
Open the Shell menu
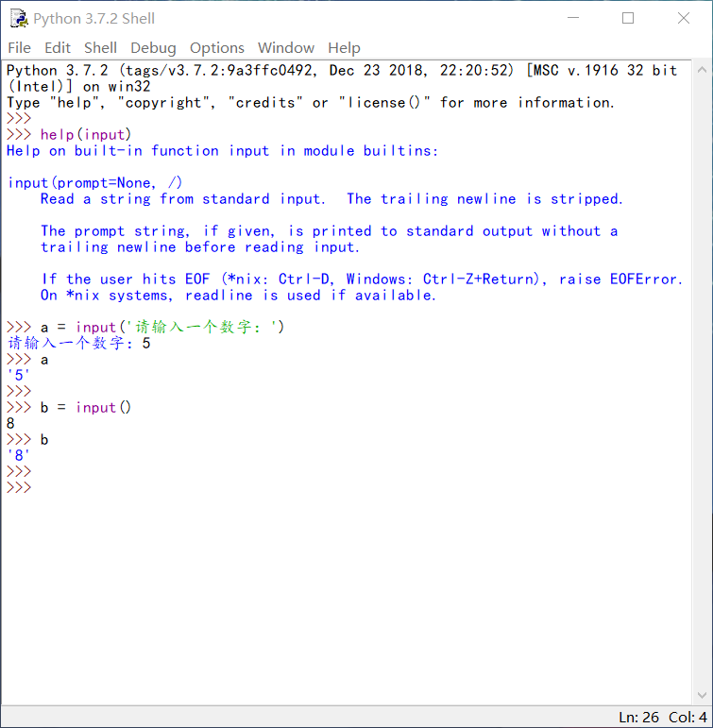click(100, 48)
